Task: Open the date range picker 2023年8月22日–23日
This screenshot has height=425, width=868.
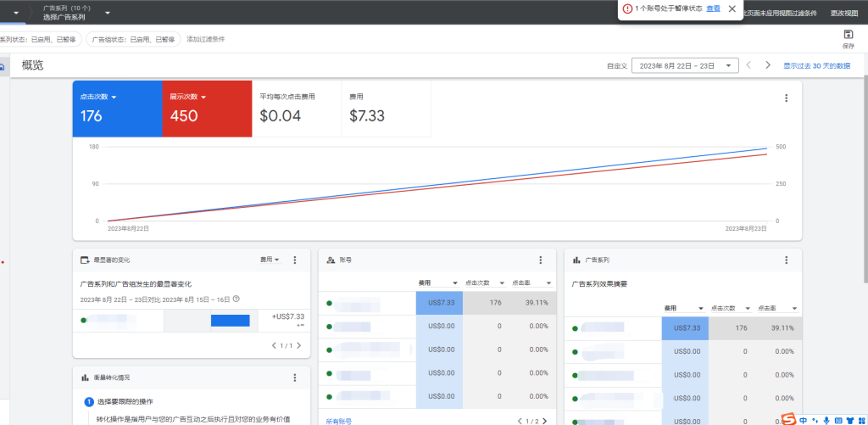Action: click(x=685, y=65)
